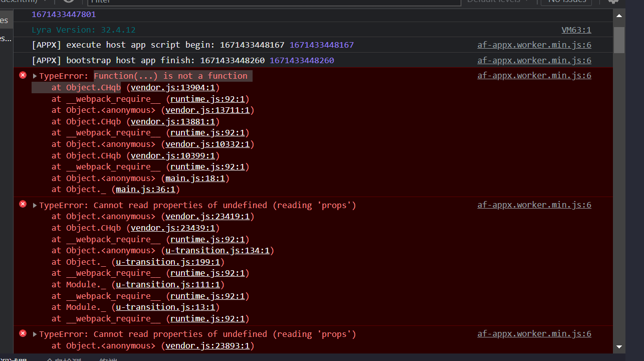Follow the vendor.js:23893:1 link
Viewport: 644px width, 361px height.
pyautogui.click(x=207, y=346)
